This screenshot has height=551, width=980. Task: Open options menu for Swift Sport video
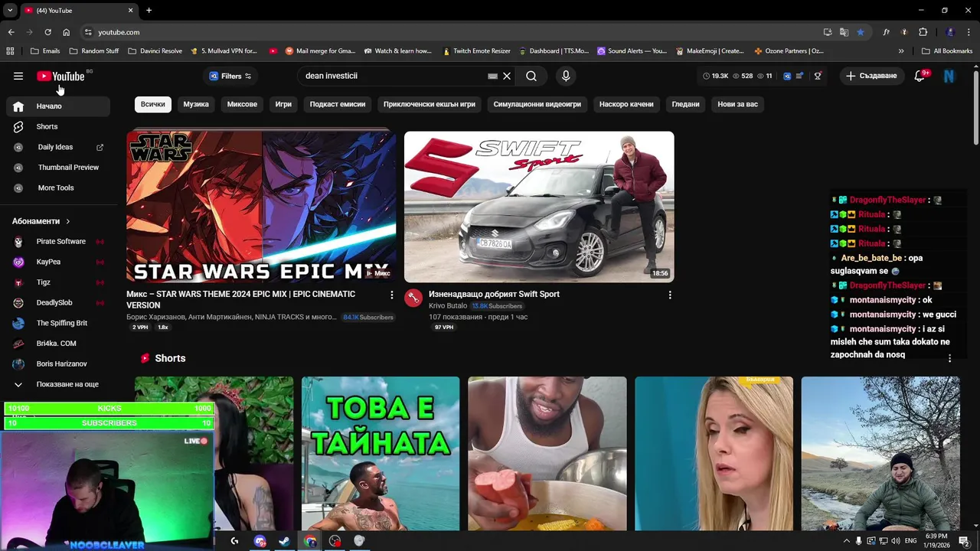pos(670,295)
